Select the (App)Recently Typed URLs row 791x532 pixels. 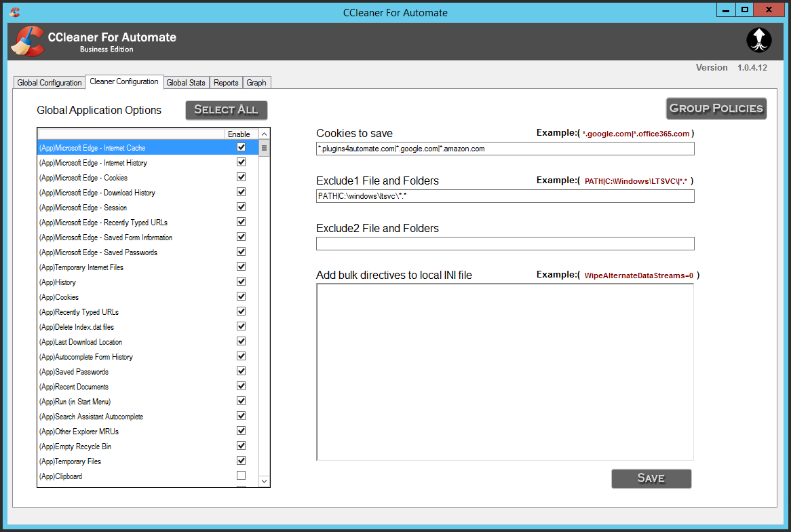tap(149, 312)
